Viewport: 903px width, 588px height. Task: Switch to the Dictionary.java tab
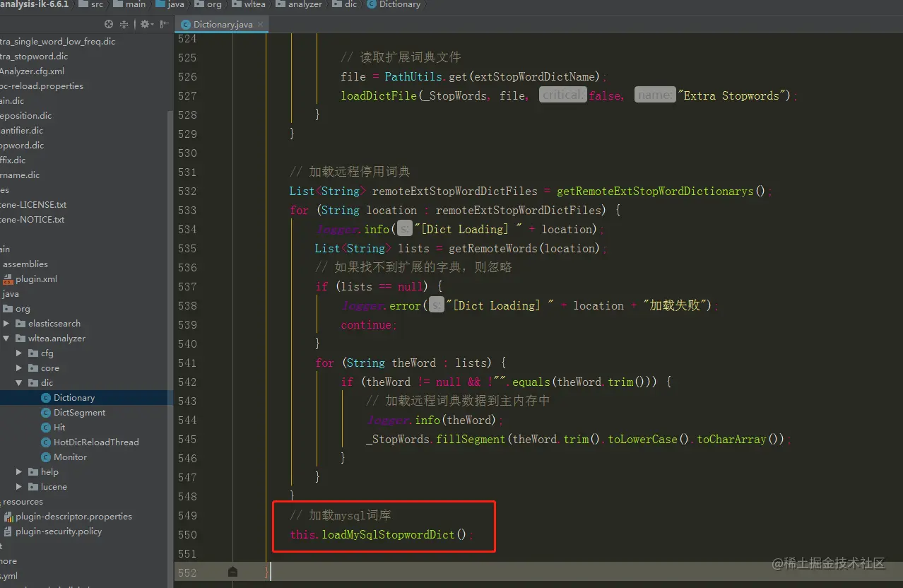point(222,24)
